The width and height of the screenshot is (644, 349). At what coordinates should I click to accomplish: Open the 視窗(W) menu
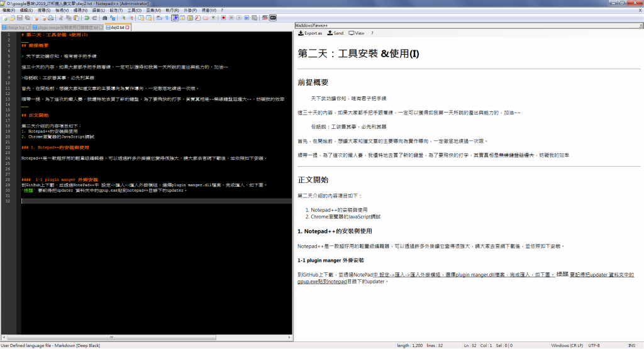(x=209, y=10)
